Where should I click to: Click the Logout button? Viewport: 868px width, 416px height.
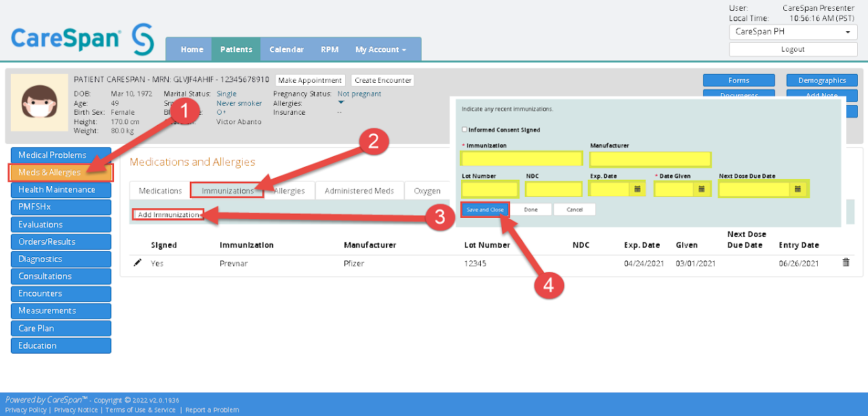pyautogui.click(x=793, y=50)
